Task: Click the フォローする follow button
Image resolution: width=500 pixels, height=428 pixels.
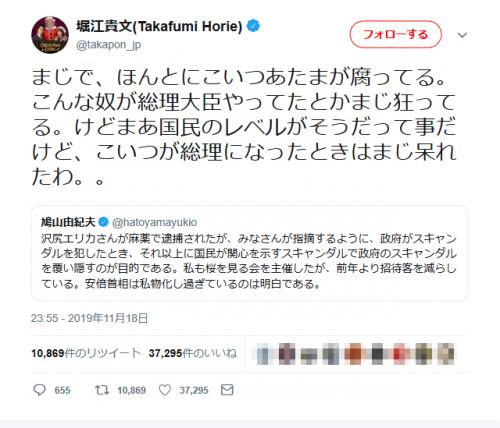Action: click(395, 34)
